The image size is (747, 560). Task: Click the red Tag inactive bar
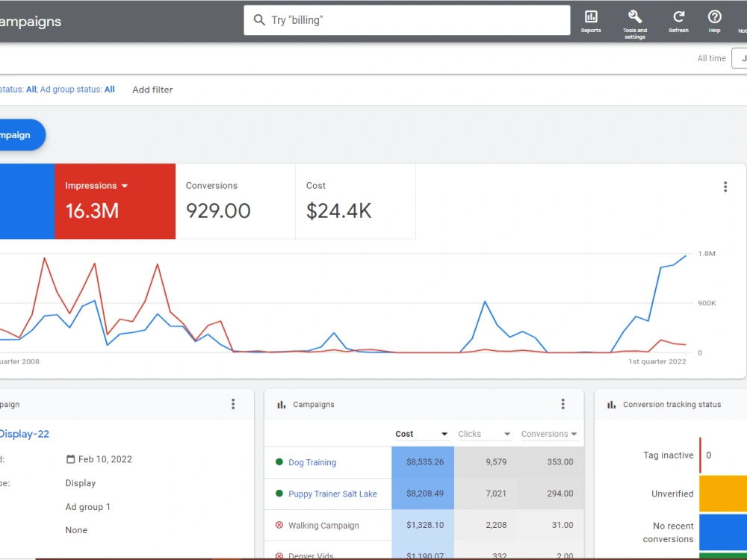point(700,455)
